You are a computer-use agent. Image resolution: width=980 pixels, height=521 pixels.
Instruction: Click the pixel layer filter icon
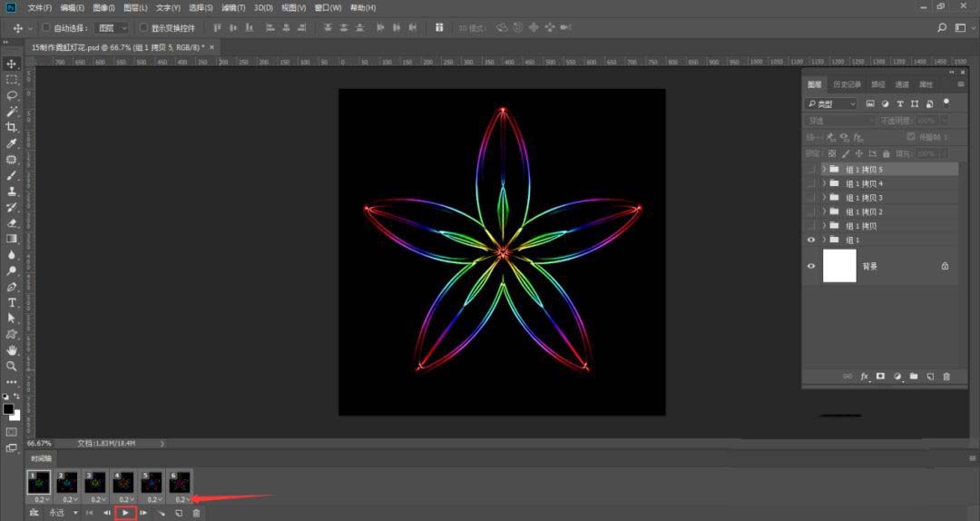pos(870,103)
